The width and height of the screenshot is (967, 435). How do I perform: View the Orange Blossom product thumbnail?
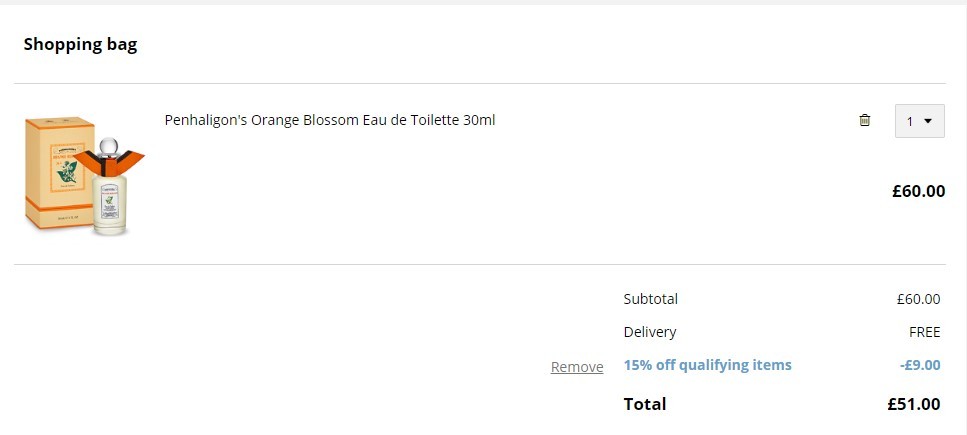(x=85, y=176)
